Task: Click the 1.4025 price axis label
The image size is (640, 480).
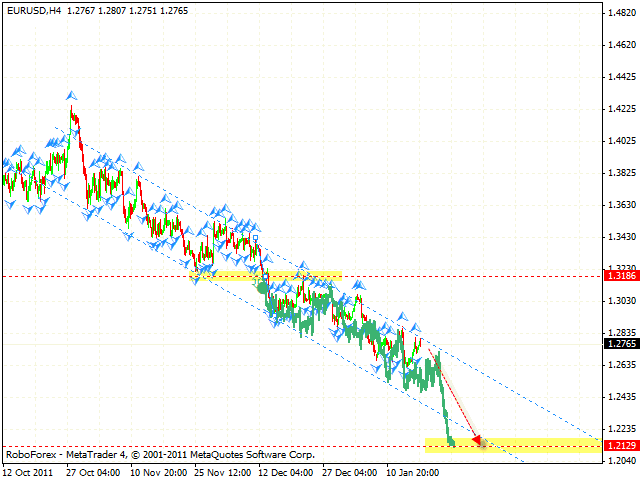Action: tap(619, 140)
